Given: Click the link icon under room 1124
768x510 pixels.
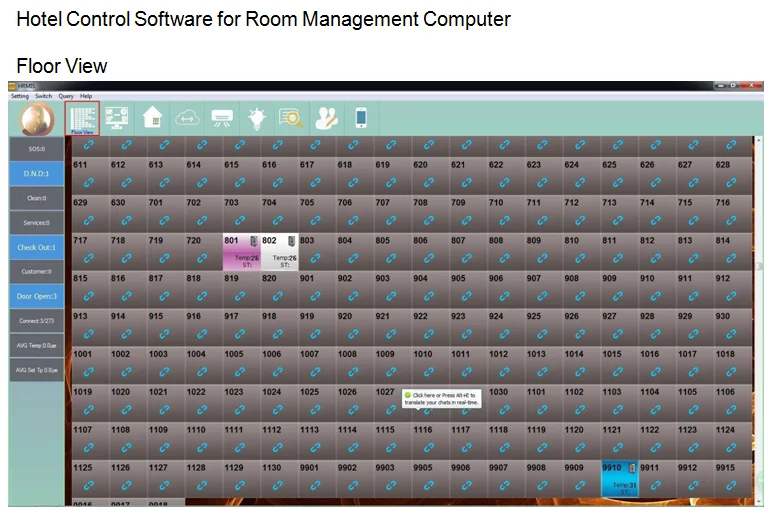Looking at the screenshot, I should point(731,447).
